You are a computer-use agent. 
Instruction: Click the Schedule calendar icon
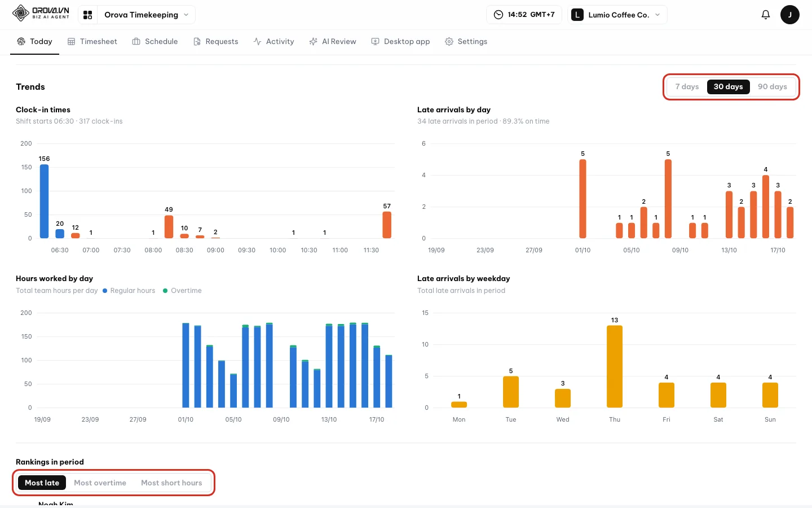136,42
